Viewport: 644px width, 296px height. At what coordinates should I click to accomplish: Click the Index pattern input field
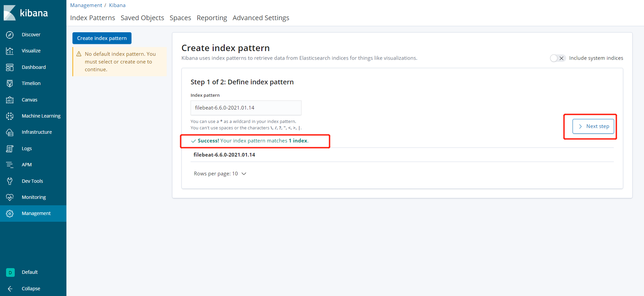coord(246,108)
